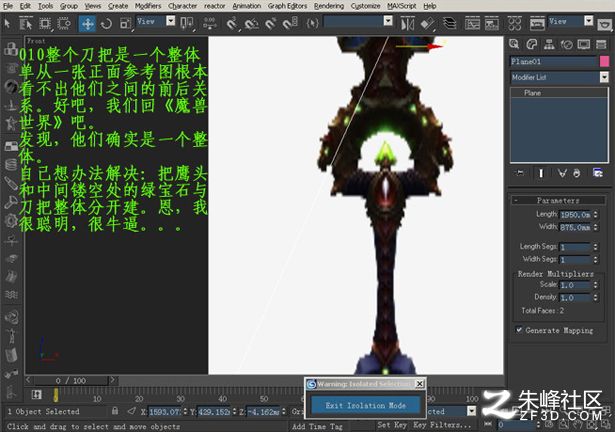Open the Customize menu

(x=365, y=6)
